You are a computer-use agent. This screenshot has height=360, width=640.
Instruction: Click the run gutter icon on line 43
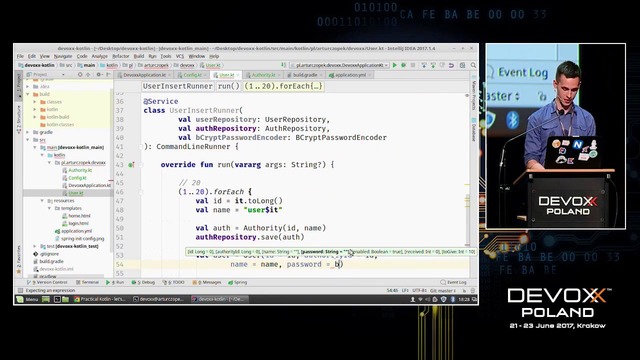[x=131, y=165]
